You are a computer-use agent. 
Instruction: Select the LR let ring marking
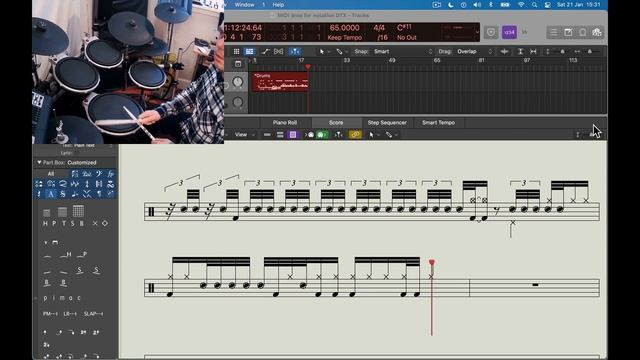pos(70,314)
